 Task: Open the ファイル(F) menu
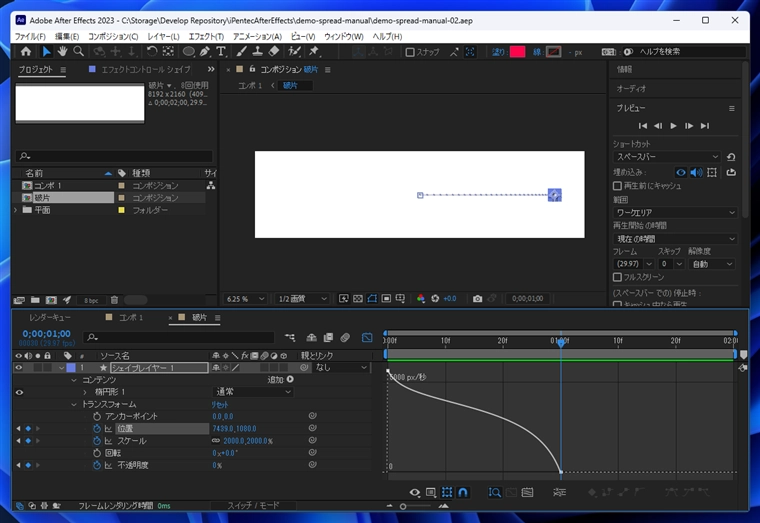click(30, 36)
